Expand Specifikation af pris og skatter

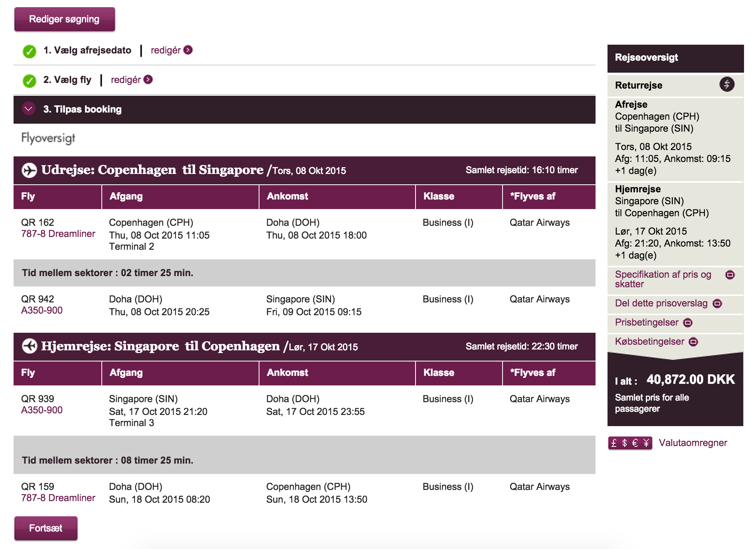pos(730,275)
